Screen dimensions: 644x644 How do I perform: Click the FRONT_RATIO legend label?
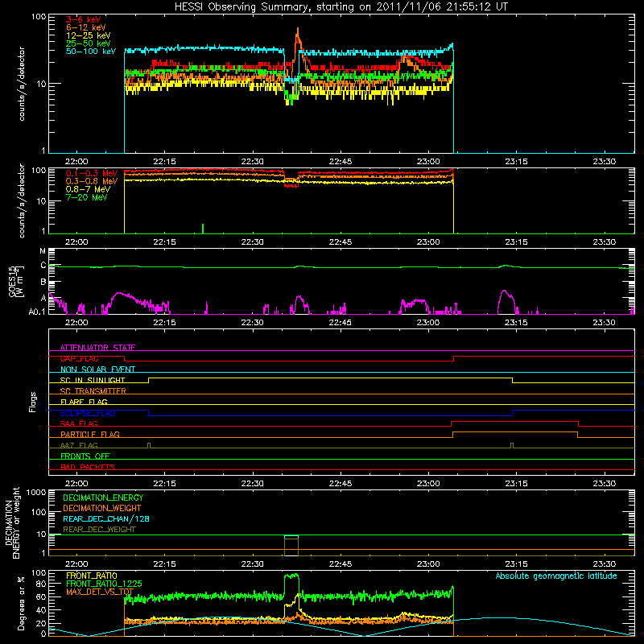pos(92,576)
